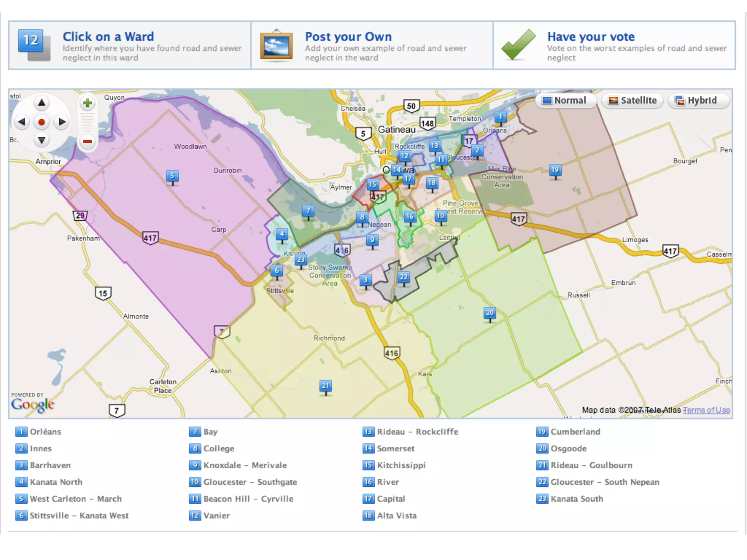Recenter map using red dot button
The image size is (747, 560).
click(x=42, y=122)
